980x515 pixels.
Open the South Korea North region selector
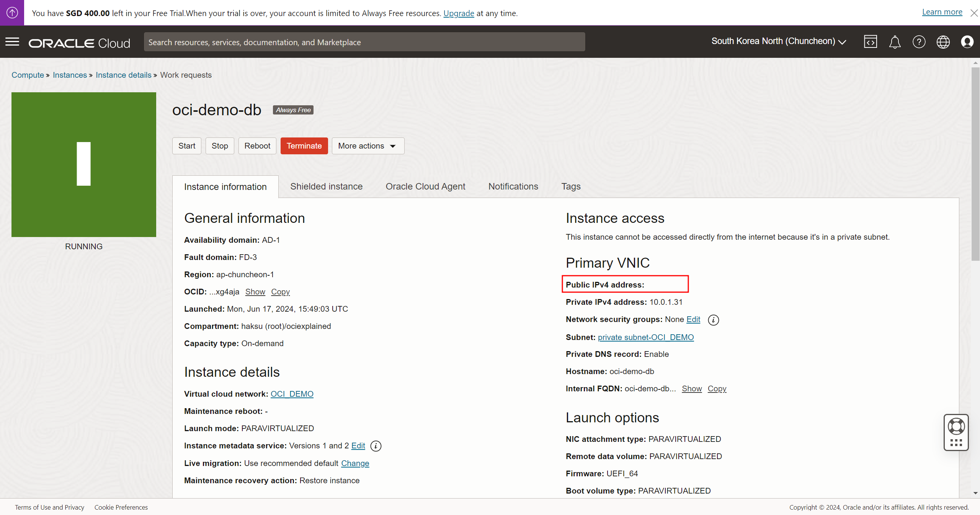[x=778, y=41]
